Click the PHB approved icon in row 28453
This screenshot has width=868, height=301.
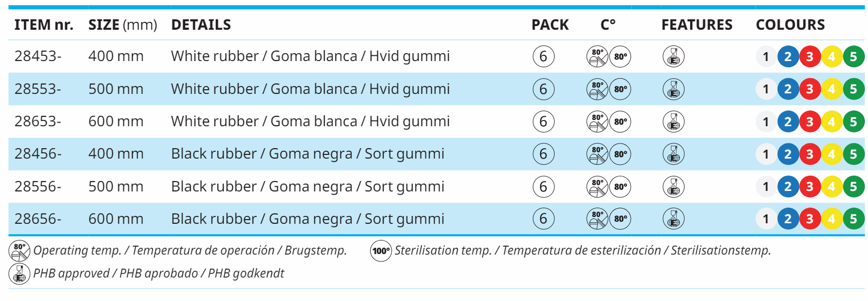(673, 56)
